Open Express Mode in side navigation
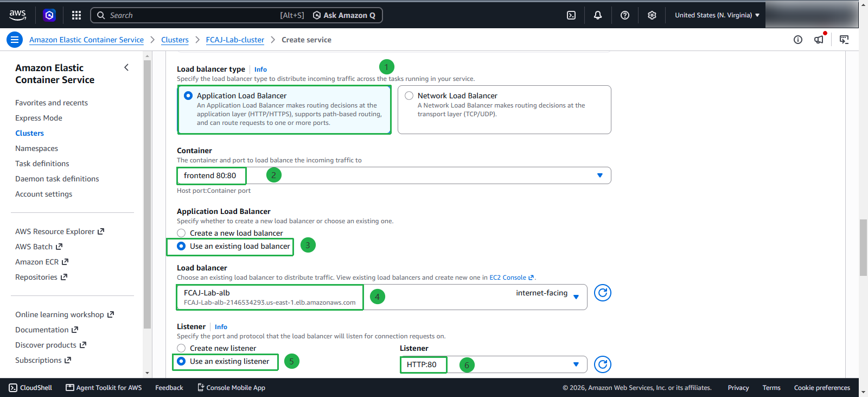 pyautogui.click(x=39, y=118)
